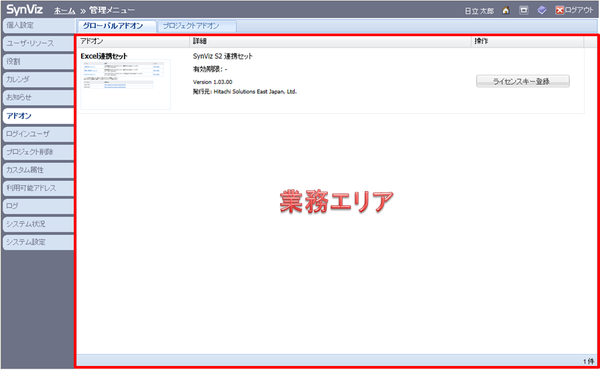Open ユーザ・リソース in the sidebar
The height and width of the screenshot is (370, 600).
click(38, 43)
